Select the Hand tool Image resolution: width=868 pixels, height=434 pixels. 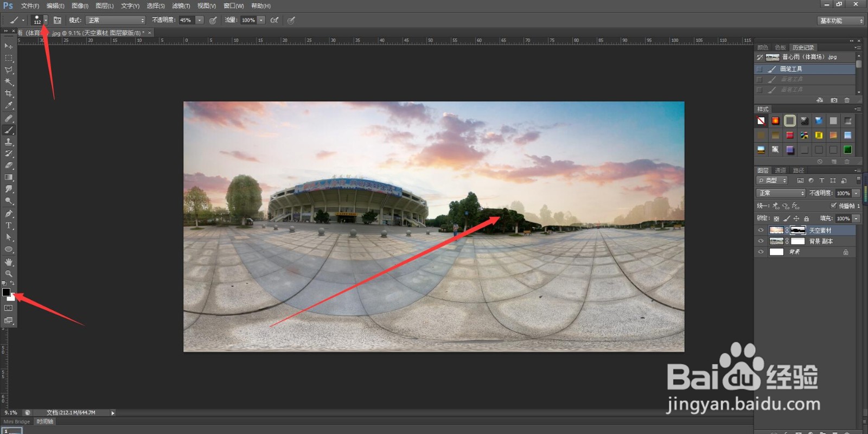point(8,262)
